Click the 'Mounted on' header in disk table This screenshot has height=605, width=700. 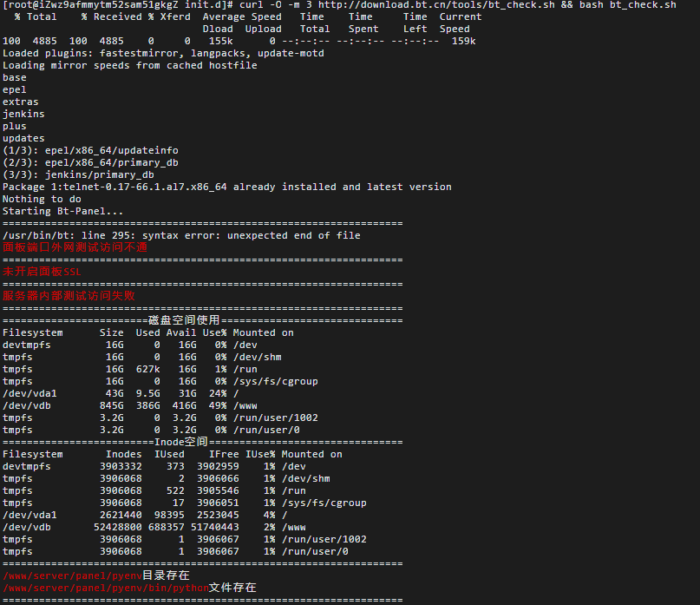pyautogui.click(x=264, y=332)
